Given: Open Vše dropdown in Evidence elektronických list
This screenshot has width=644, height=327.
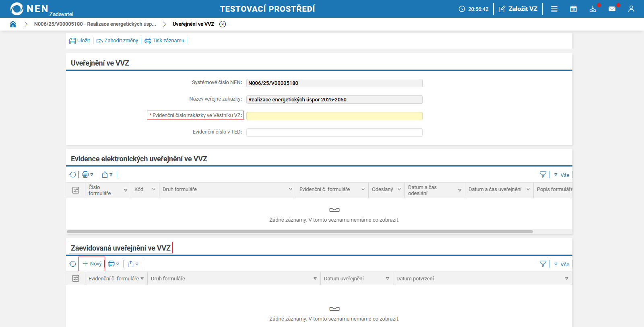Looking at the screenshot, I should [x=562, y=175].
